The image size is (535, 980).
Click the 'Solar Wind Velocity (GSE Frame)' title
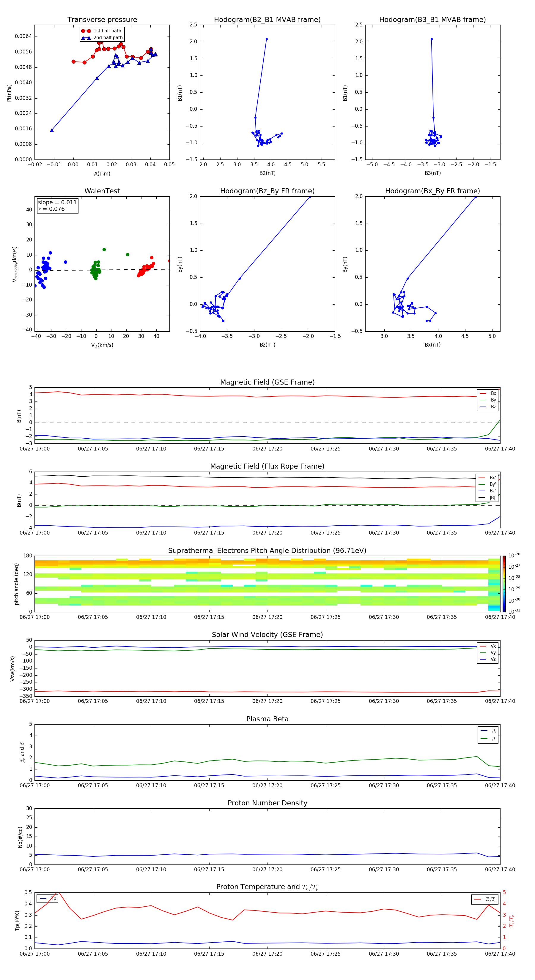(x=267, y=635)
